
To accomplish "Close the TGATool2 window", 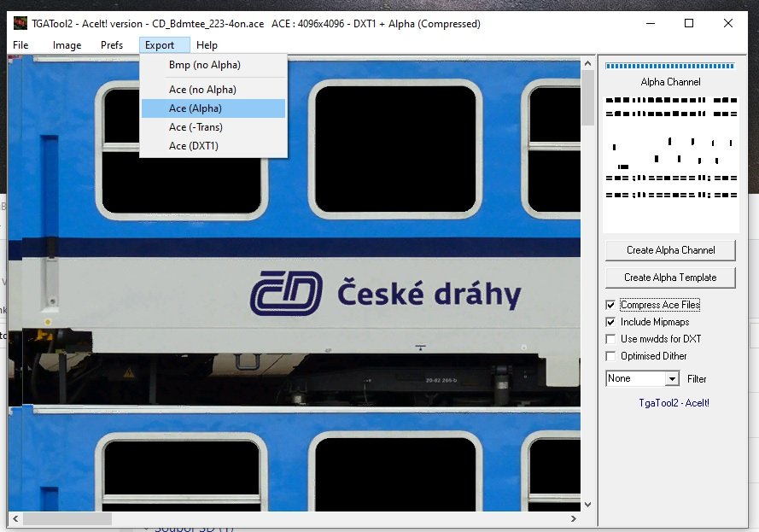I will coord(728,24).
